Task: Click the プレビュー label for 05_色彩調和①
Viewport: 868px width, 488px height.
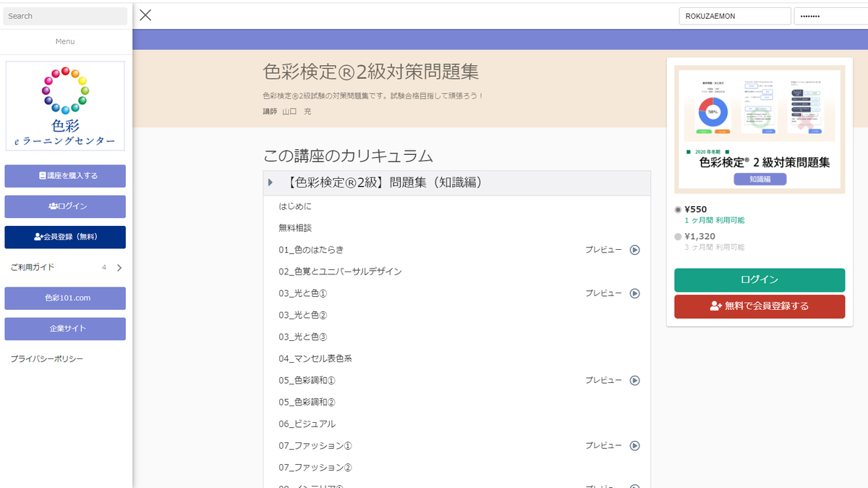Action: [x=604, y=380]
